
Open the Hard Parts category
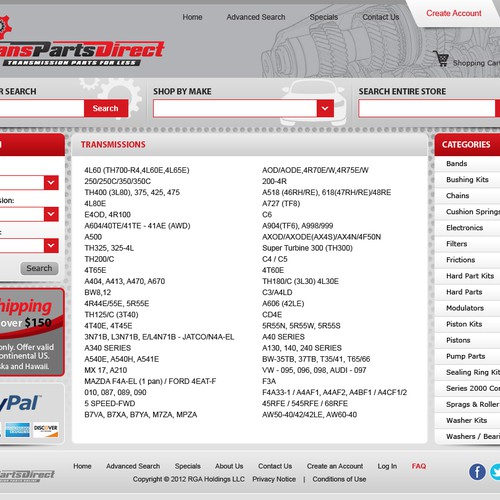coord(464,292)
